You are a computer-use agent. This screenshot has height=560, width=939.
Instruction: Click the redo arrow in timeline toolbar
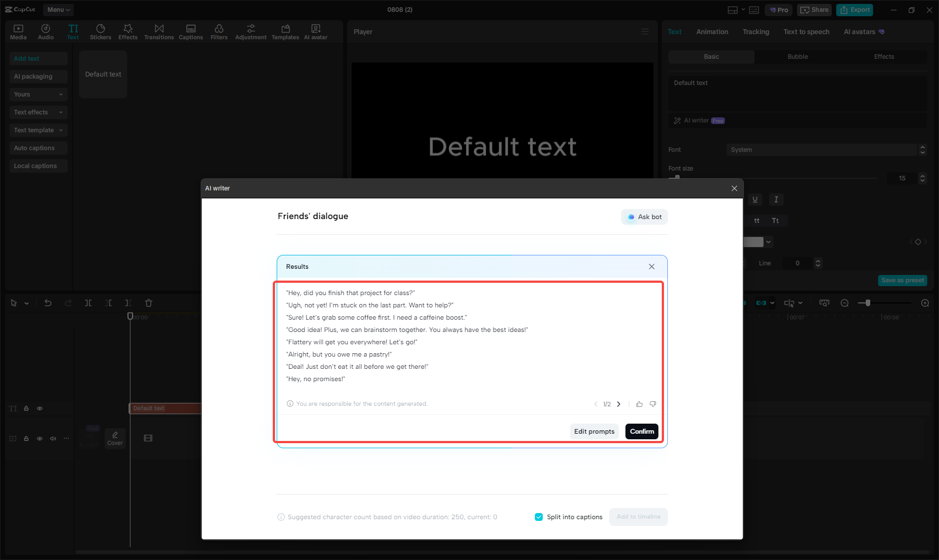click(68, 303)
